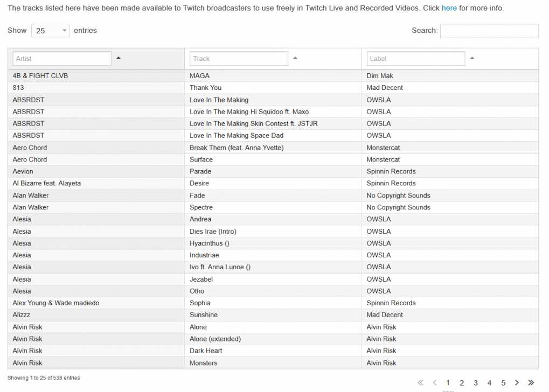This screenshot has height=392, width=549.
Task: Click 'Alex Young & Wade madiedo' artist cell
Action: click(x=96, y=303)
